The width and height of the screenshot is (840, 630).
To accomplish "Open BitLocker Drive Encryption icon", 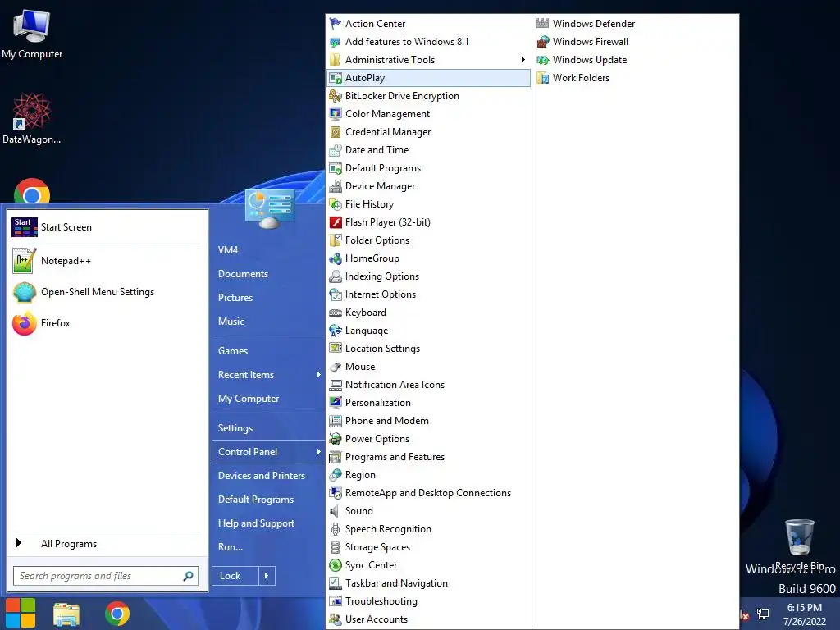I will click(x=336, y=96).
